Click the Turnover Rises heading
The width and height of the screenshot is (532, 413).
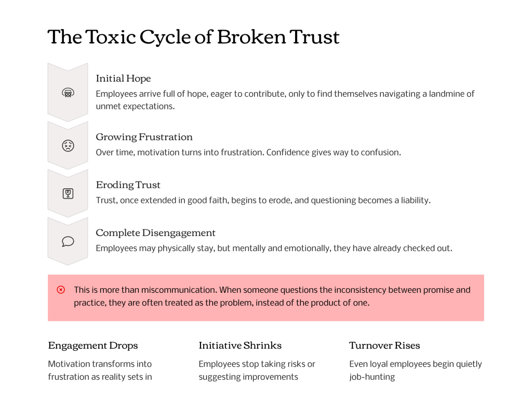385,345
